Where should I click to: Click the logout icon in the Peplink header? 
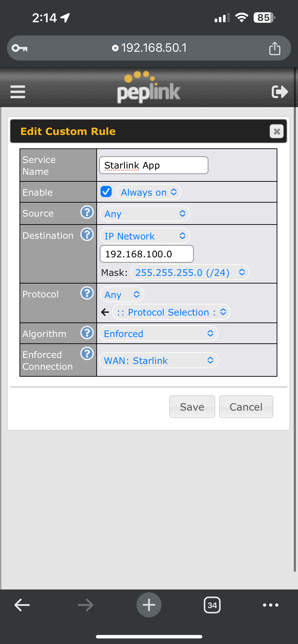coord(280,92)
